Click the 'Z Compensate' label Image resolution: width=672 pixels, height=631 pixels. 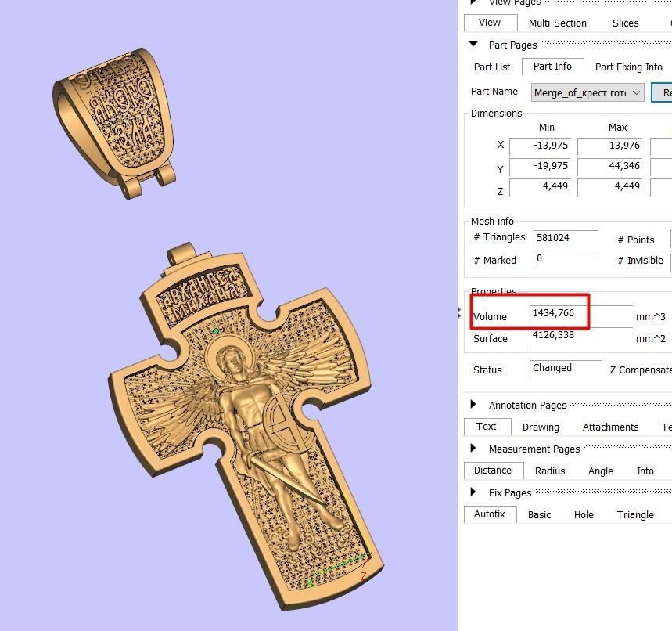(x=641, y=370)
